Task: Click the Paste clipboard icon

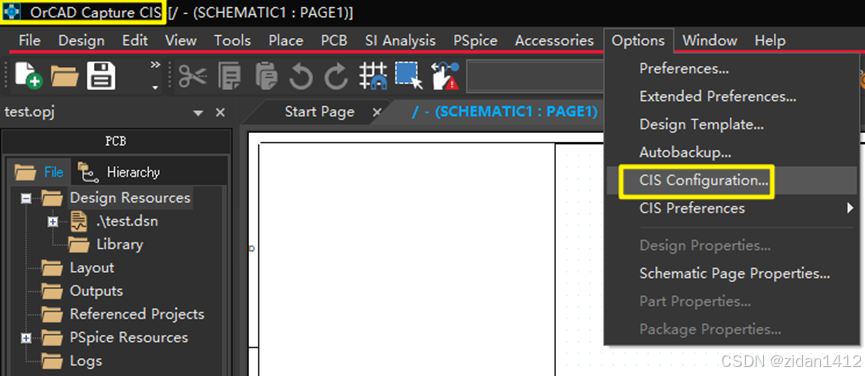Action: coord(266,76)
